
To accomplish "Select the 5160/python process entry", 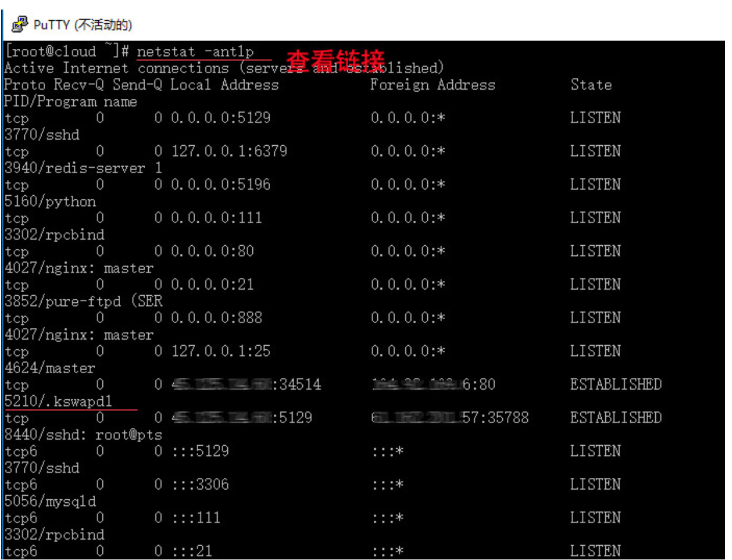I will (x=50, y=202).
